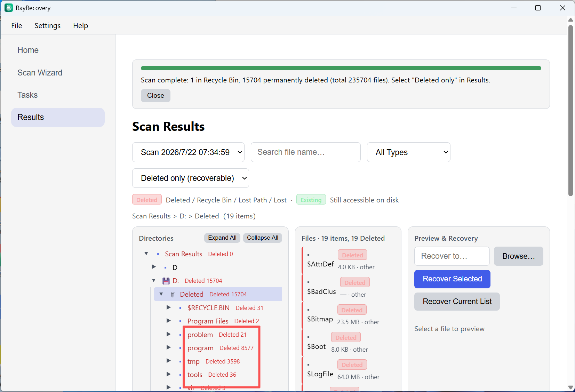Click the Deleted legend badge

click(x=147, y=200)
